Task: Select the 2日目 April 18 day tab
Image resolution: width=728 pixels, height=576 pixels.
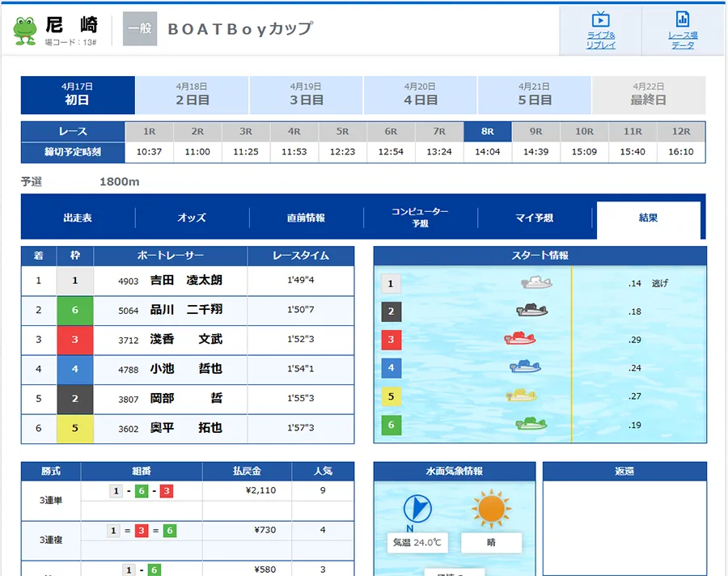Action: 192,95
